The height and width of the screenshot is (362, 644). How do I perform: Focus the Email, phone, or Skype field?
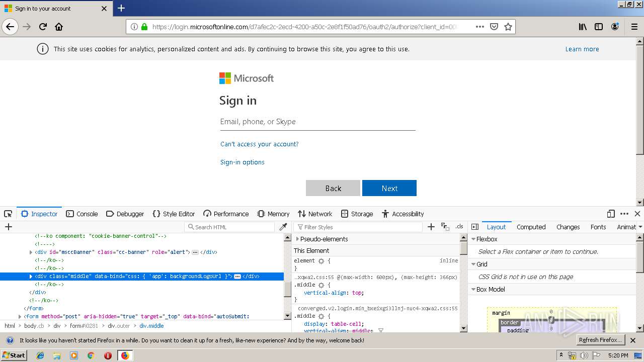click(318, 122)
